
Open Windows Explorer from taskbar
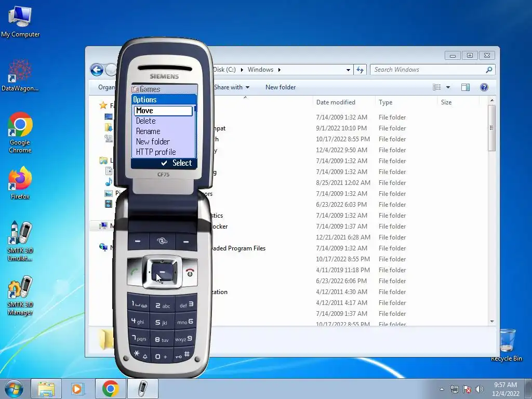coord(46,389)
